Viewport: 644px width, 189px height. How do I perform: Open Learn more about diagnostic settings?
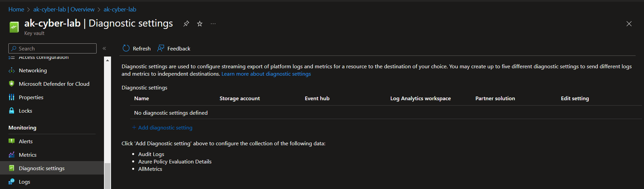click(266, 74)
